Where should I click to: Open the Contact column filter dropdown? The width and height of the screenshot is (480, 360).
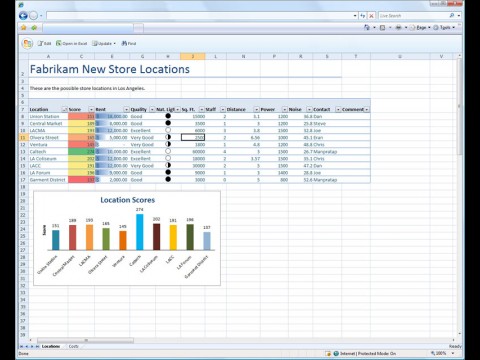click(338, 109)
